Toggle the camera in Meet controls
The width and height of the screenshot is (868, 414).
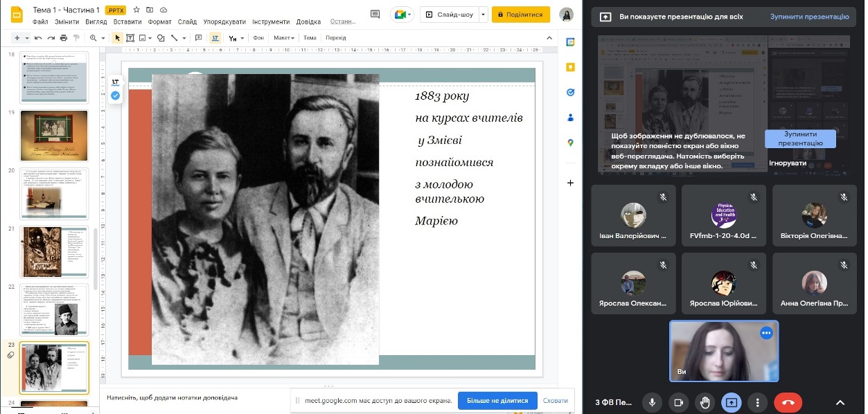pyautogui.click(x=678, y=402)
